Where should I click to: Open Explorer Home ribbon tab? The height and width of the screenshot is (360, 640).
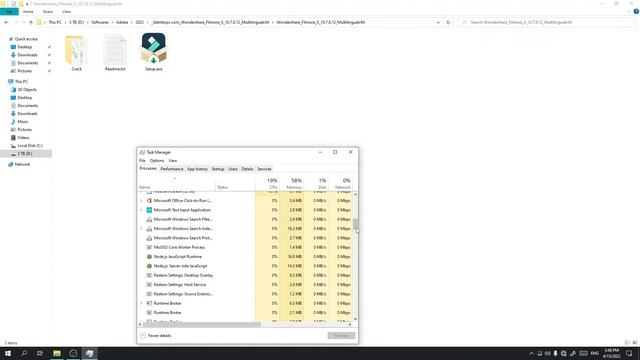tap(28, 12)
